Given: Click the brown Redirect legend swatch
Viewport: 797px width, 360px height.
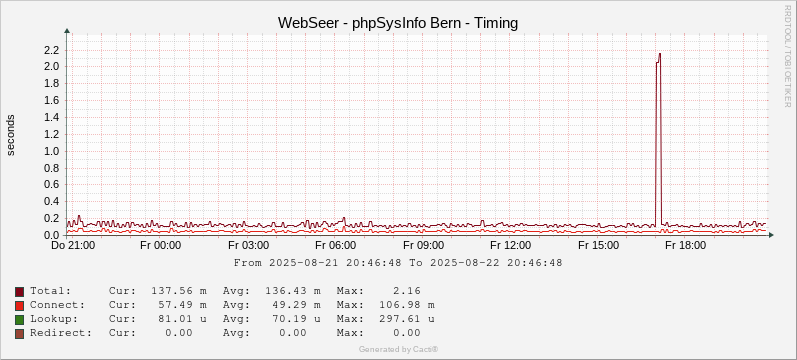Looking at the screenshot, I should 19,334.
